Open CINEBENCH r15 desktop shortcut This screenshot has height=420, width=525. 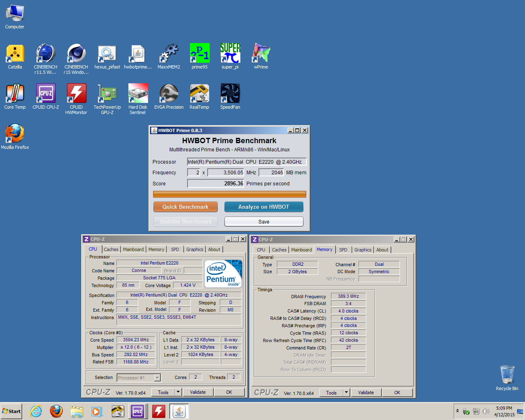coord(76,59)
